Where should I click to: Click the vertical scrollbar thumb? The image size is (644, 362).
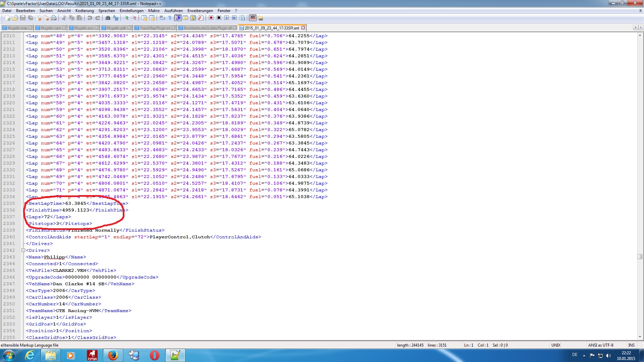(640, 257)
